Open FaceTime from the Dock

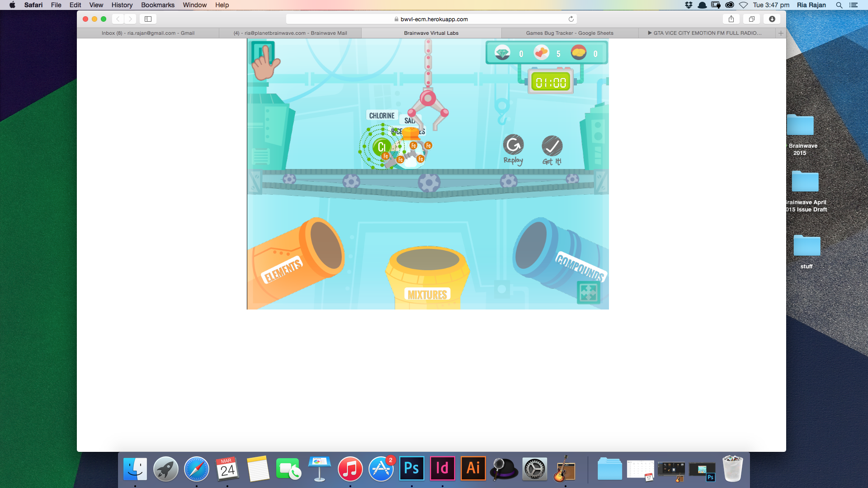tap(289, 469)
